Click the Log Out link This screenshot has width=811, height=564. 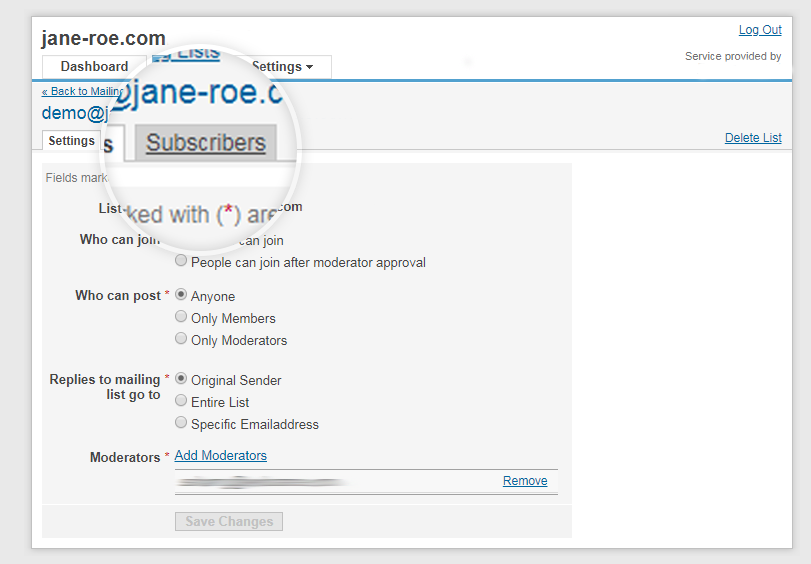(x=759, y=30)
